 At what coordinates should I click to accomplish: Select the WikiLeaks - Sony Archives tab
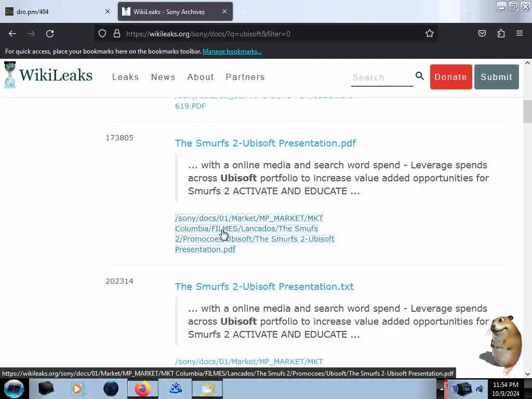pos(175,11)
